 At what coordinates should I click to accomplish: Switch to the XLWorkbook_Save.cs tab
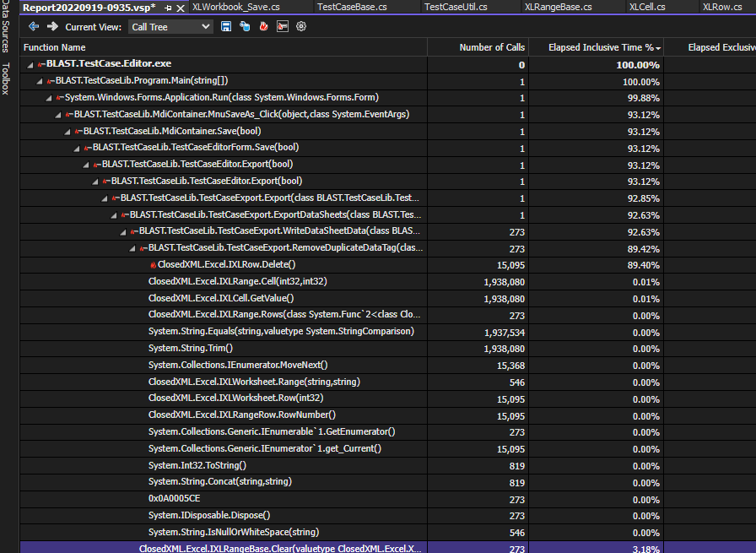tap(237, 6)
